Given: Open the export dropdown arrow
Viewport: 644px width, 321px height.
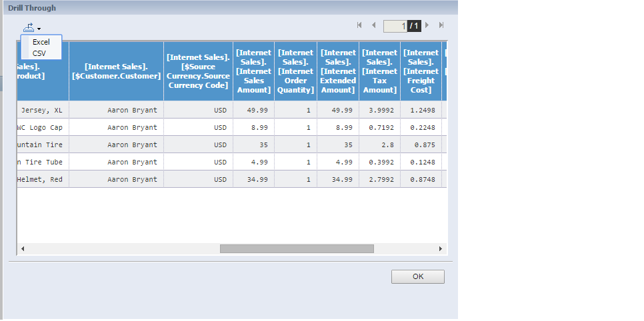Looking at the screenshot, I should pyautogui.click(x=39, y=29).
